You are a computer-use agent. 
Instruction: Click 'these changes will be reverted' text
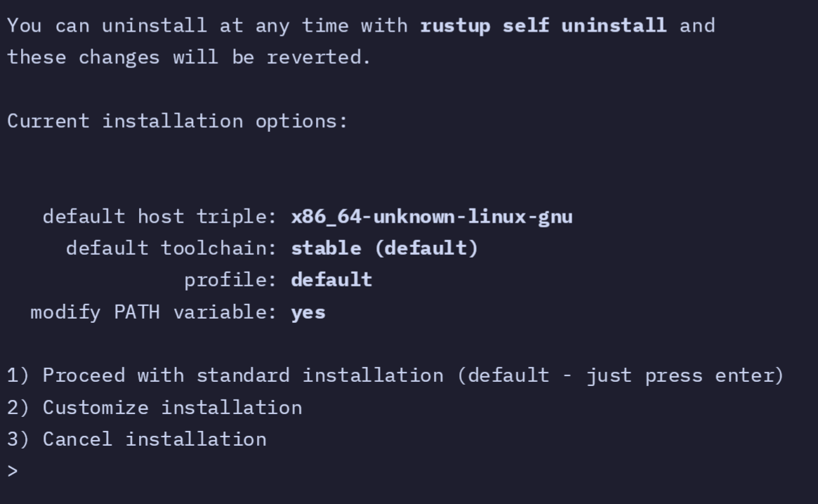pos(188,58)
